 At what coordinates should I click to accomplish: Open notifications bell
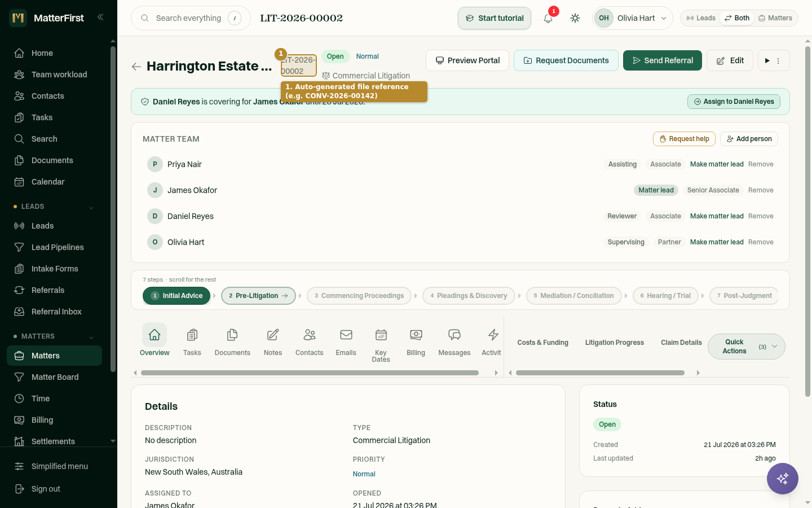pyautogui.click(x=548, y=18)
